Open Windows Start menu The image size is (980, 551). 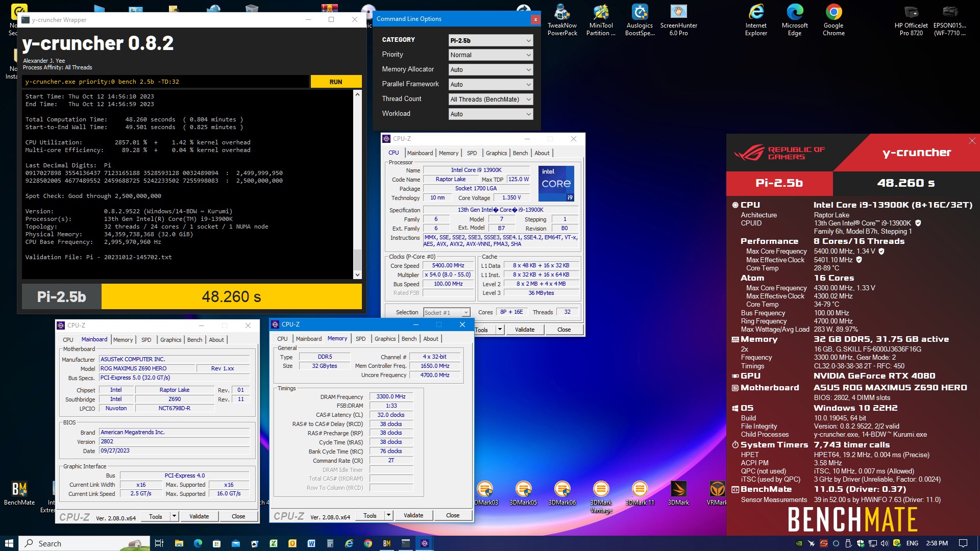click(x=9, y=543)
